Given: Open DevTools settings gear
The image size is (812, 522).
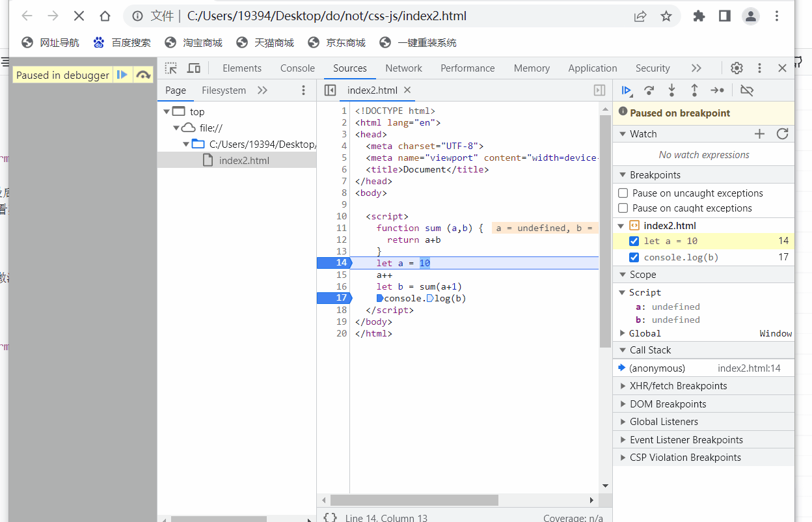Looking at the screenshot, I should tap(737, 68).
